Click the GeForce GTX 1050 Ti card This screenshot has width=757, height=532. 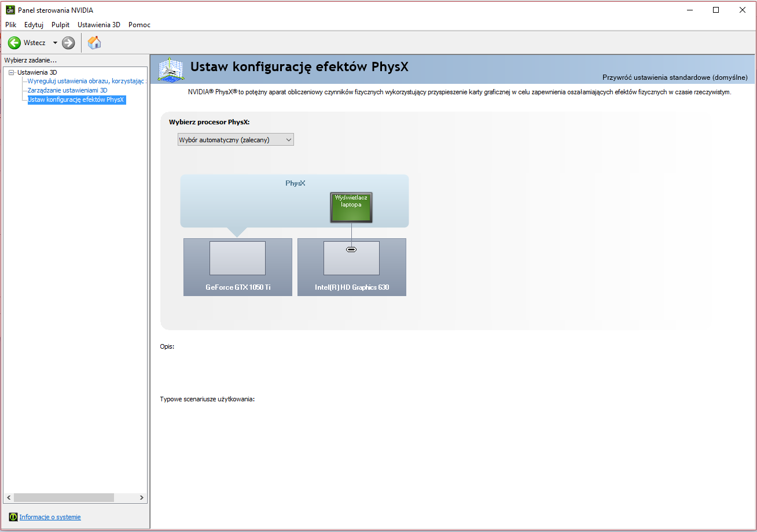point(238,267)
